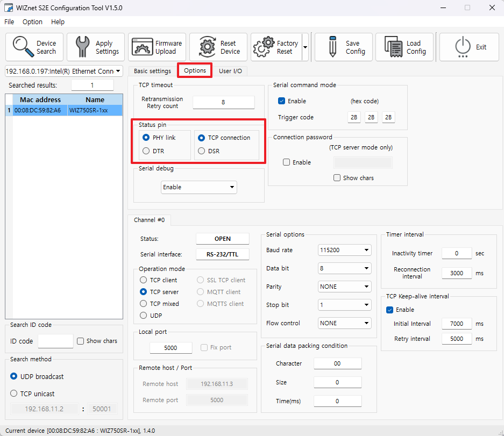504x436 pixels.
Task: Enable the Connection password checkbox
Action: pos(297,162)
